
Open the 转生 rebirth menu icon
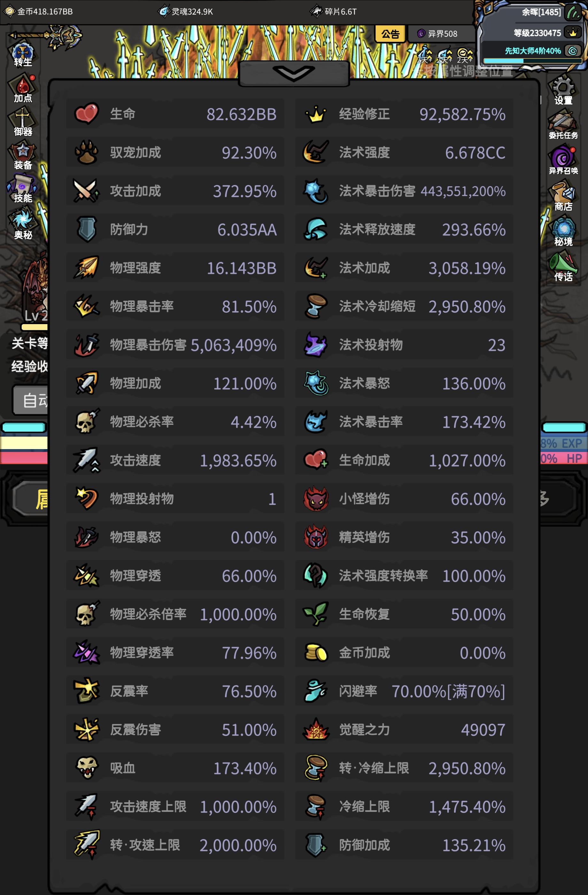point(23,55)
